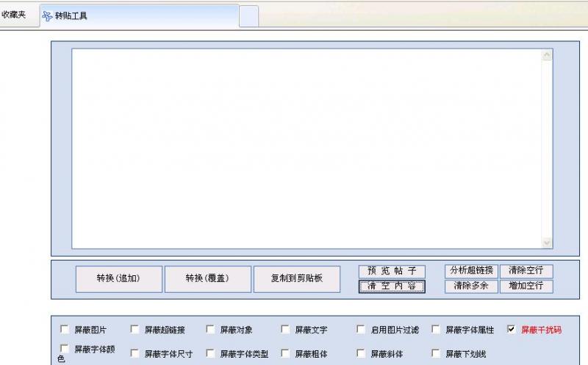This screenshot has width=588, height=365.
Task: Click 复制到剪贴板 to copy content
Action: 296,279
